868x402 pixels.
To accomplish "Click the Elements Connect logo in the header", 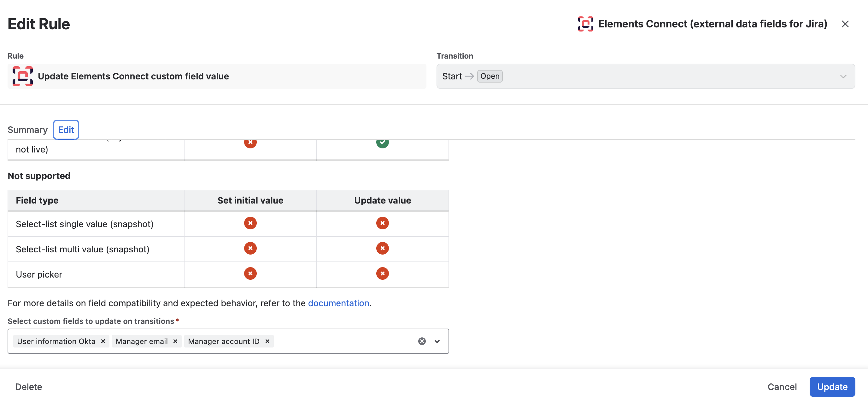I will [x=585, y=24].
